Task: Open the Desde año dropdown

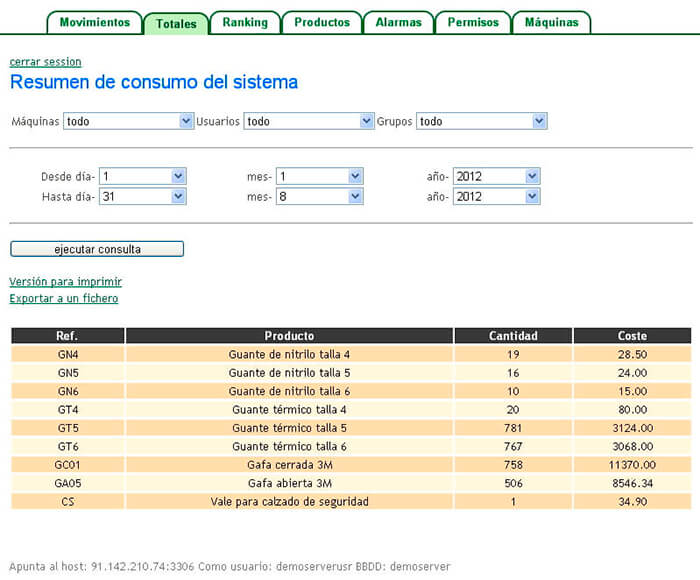Action: [x=496, y=176]
